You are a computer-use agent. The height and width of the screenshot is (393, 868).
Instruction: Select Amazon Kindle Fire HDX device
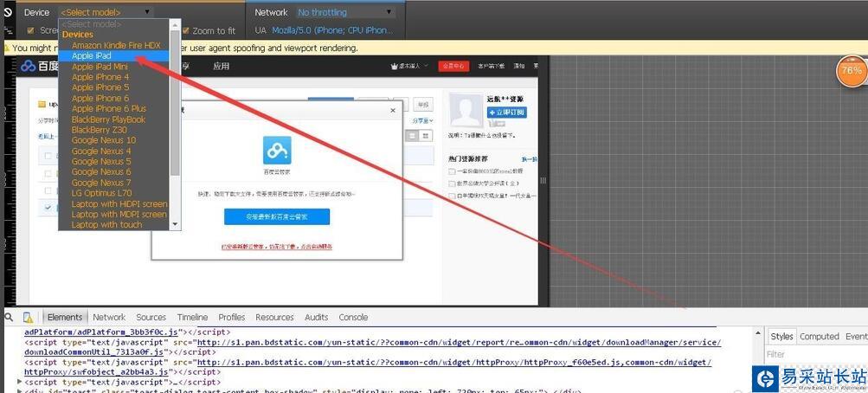coord(116,45)
